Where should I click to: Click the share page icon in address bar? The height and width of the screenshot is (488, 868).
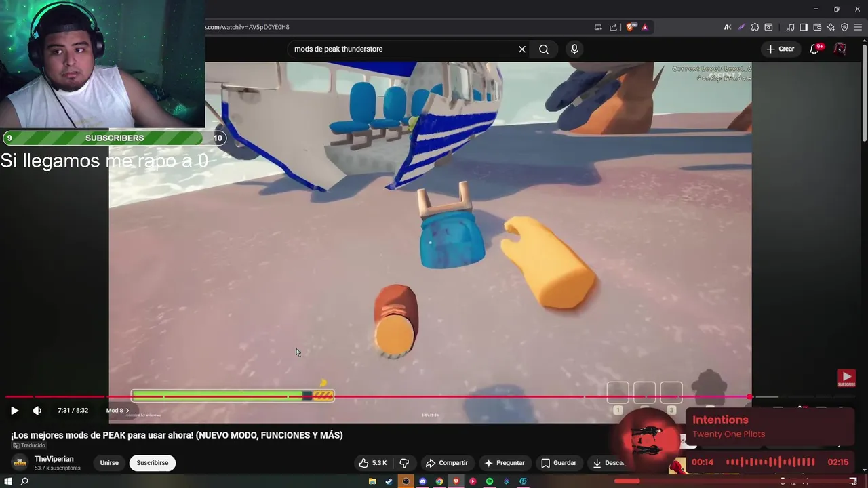tap(614, 27)
